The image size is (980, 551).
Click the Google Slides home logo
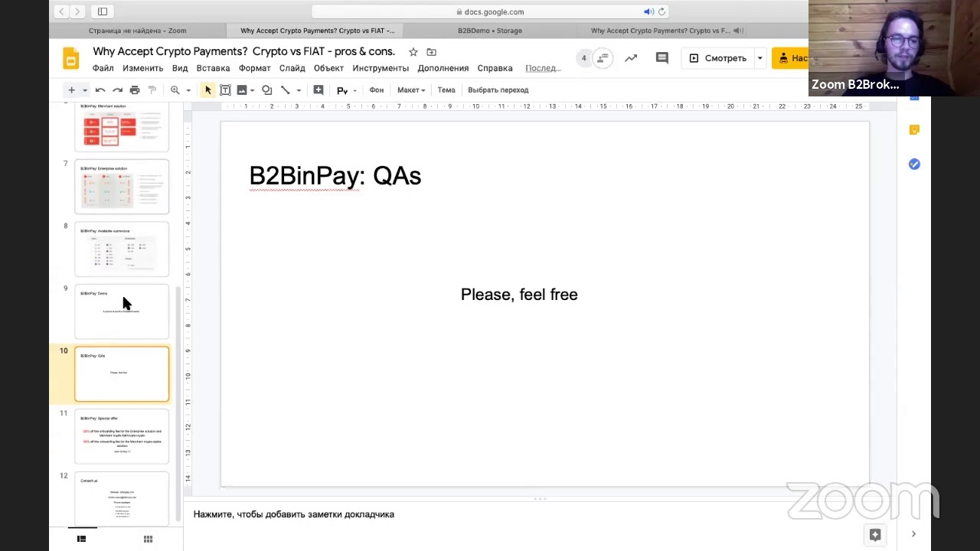point(70,59)
